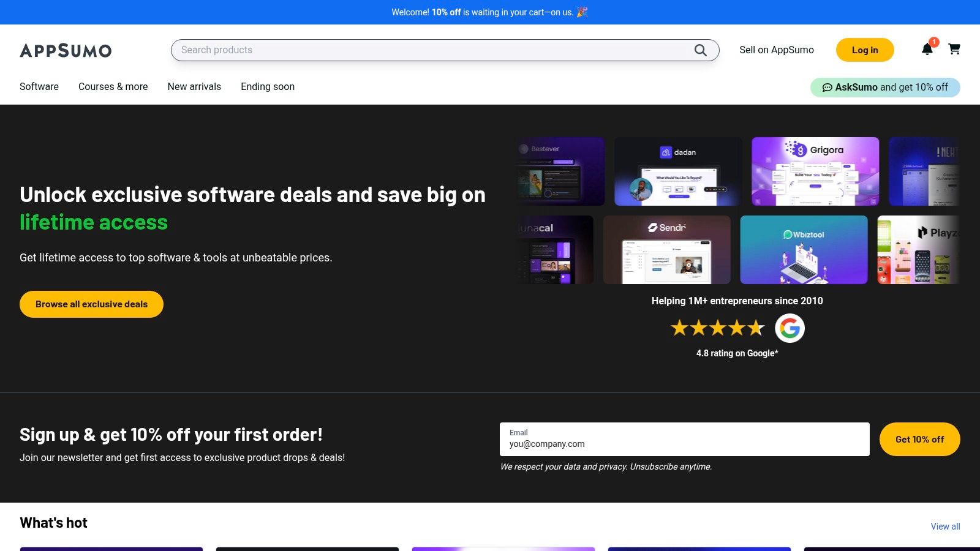Go to Ending soon

[x=268, y=86]
